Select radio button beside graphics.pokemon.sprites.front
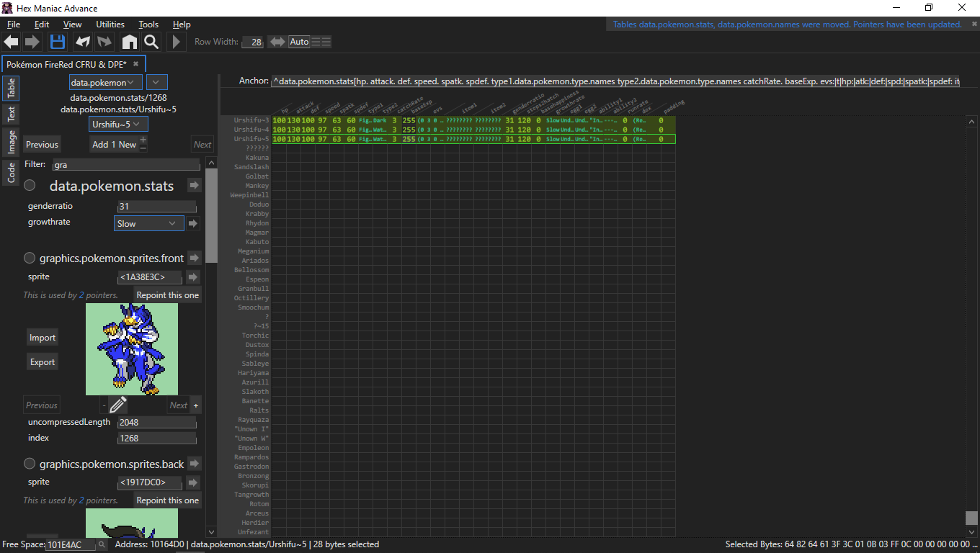Screen dimensions: 980x553 tap(30, 258)
